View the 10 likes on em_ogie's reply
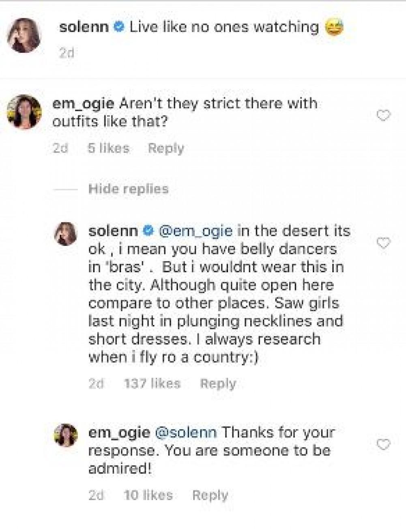 pos(148,495)
